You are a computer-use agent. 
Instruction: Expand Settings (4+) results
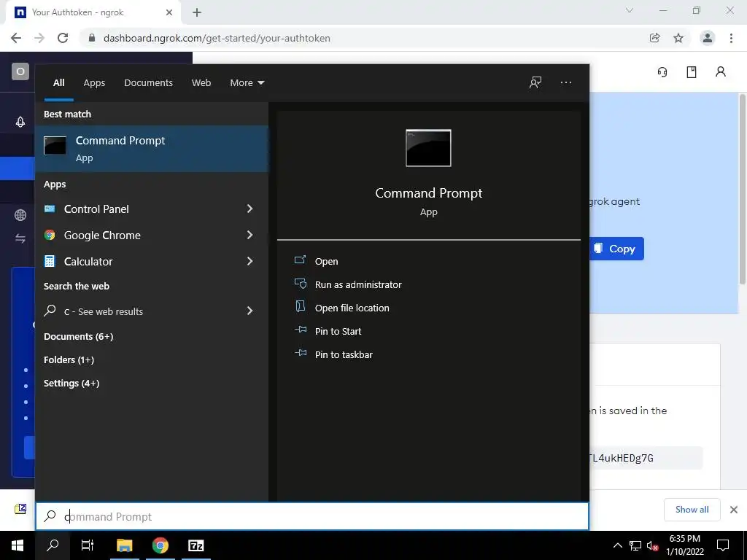click(71, 383)
